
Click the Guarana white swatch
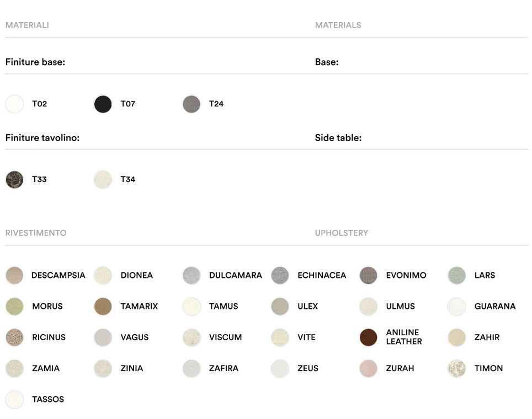457,307
